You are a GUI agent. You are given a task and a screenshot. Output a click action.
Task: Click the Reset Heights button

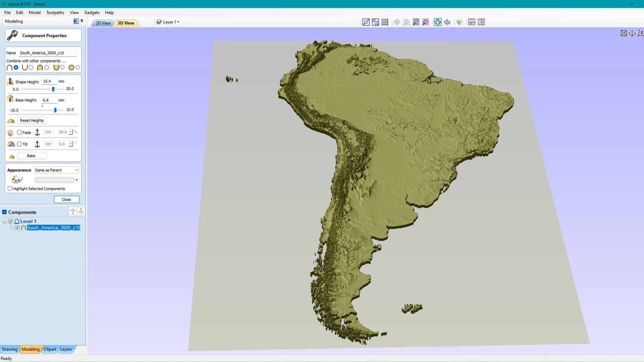pyautogui.click(x=31, y=120)
